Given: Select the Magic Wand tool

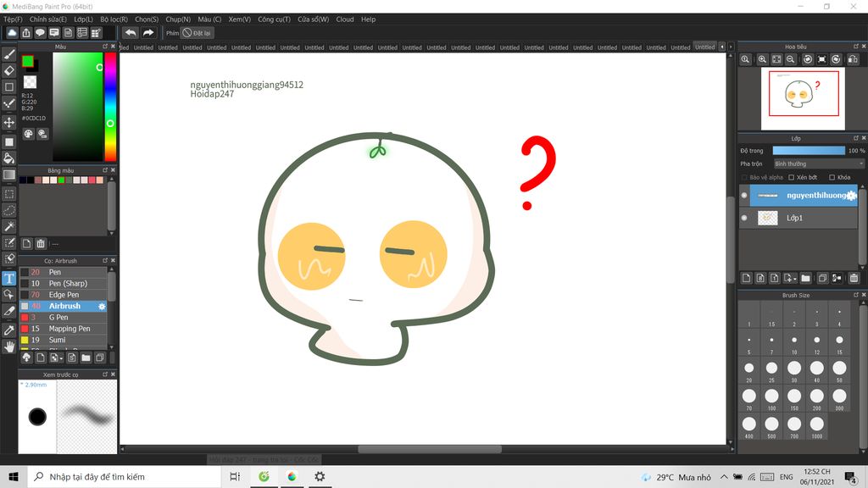Looking at the screenshot, I should click(8, 226).
